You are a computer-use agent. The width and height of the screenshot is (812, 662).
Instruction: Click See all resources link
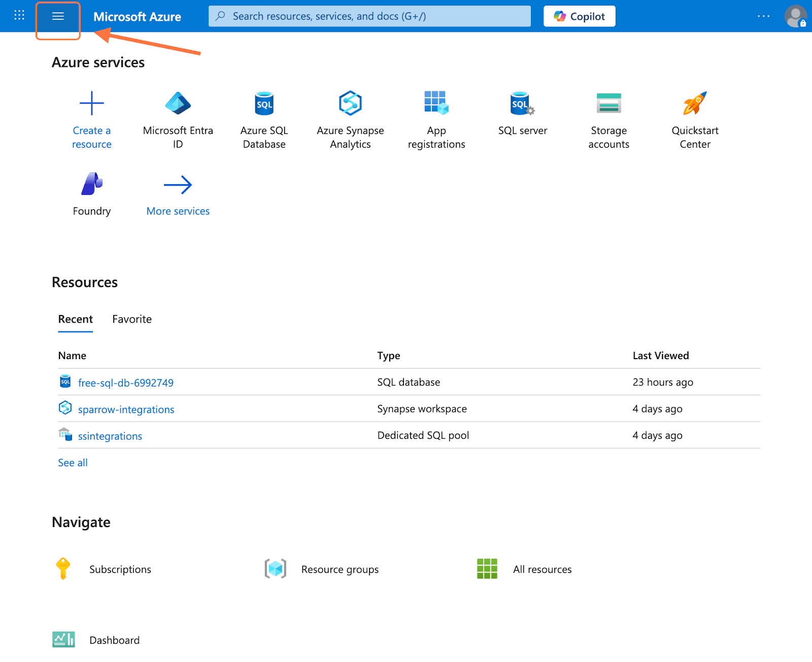(x=73, y=463)
